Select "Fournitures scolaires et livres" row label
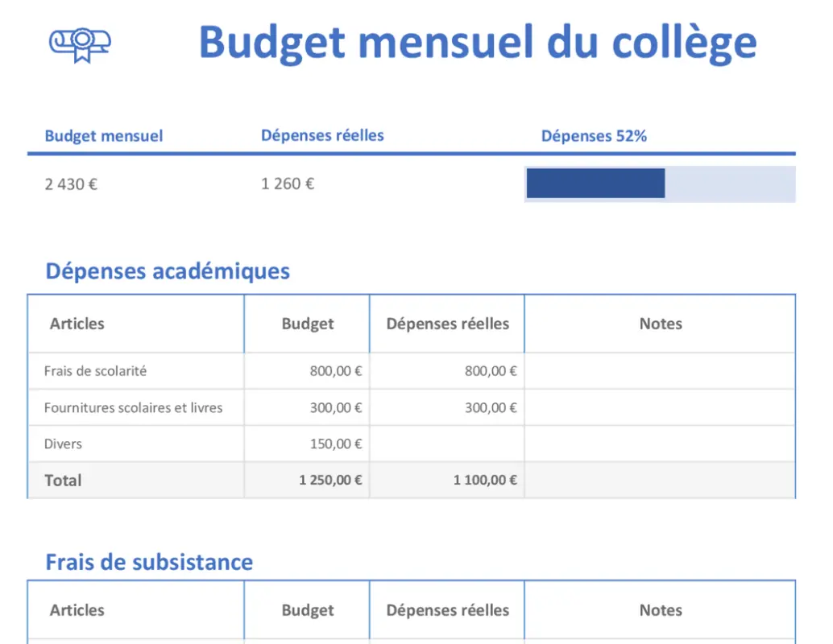This screenshot has width=833, height=644. click(134, 408)
